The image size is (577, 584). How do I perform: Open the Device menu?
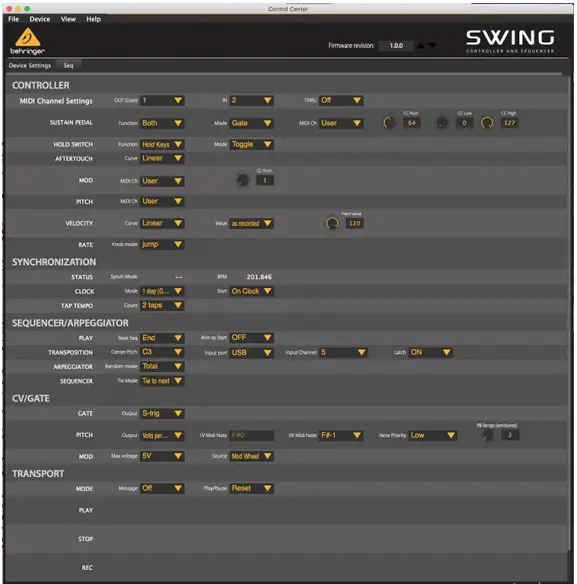coord(39,19)
